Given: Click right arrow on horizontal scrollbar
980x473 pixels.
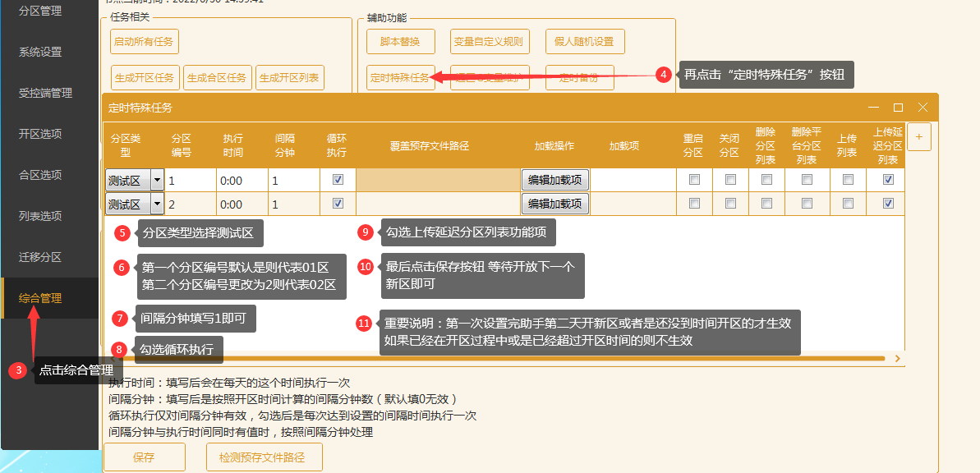Looking at the screenshot, I should coord(898,359).
